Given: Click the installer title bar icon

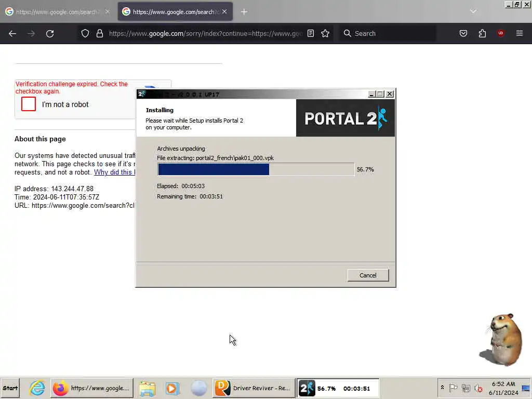Looking at the screenshot, I should coord(141,94).
